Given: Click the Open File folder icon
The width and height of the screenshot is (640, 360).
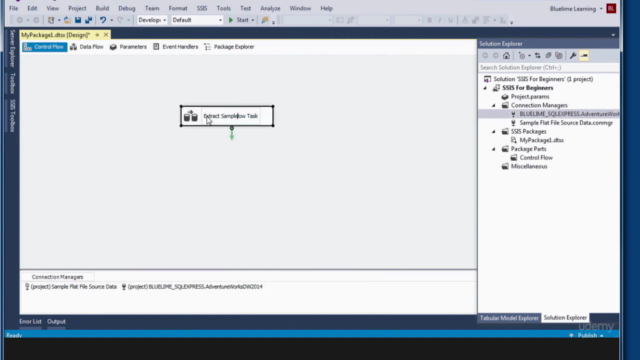Looking at the screenshot, I should (x=67, y=20).
